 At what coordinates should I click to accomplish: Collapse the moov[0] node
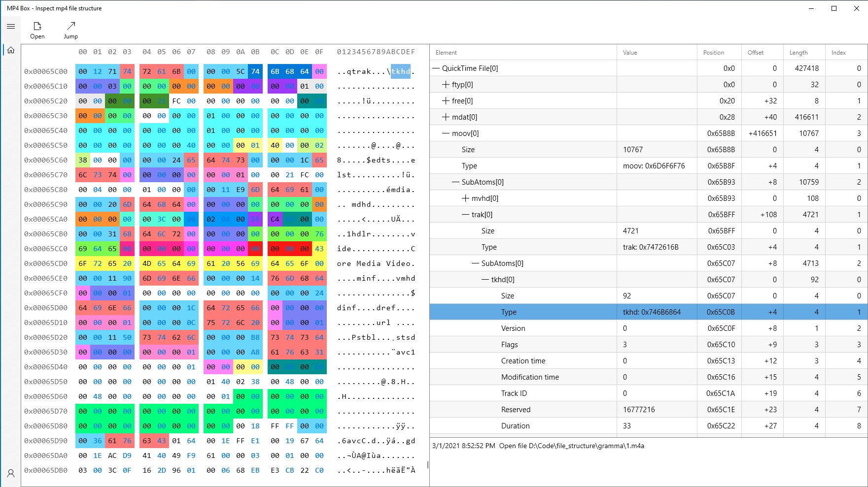click(x=446, y=133)
